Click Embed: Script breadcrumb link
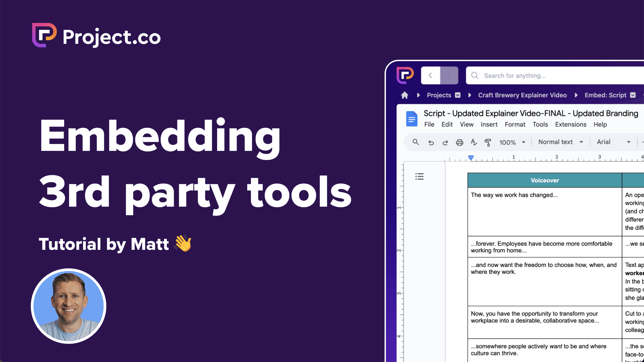The image size is (644, 362). (605, 95)
